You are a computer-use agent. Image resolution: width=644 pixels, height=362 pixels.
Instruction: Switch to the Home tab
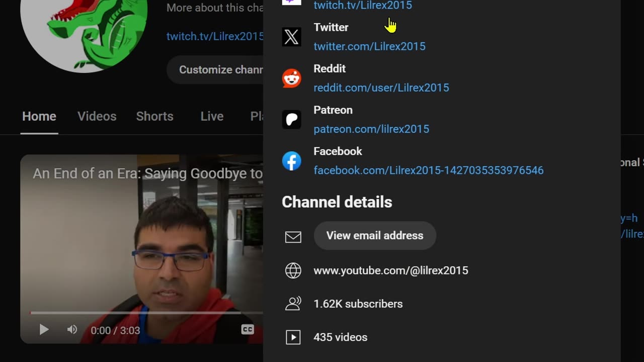tap(39, 117)
